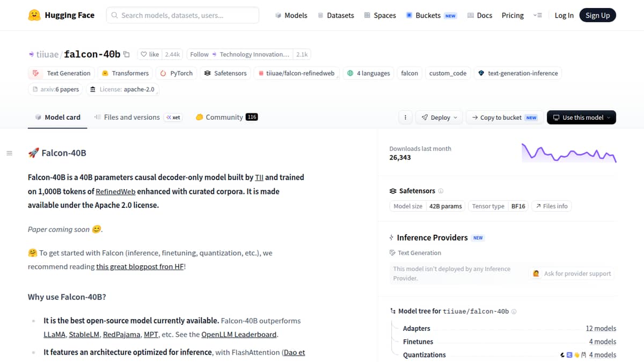Open the Pricing nav item
The height and width of the screenshot is (362, 644).
pos(513,16)
